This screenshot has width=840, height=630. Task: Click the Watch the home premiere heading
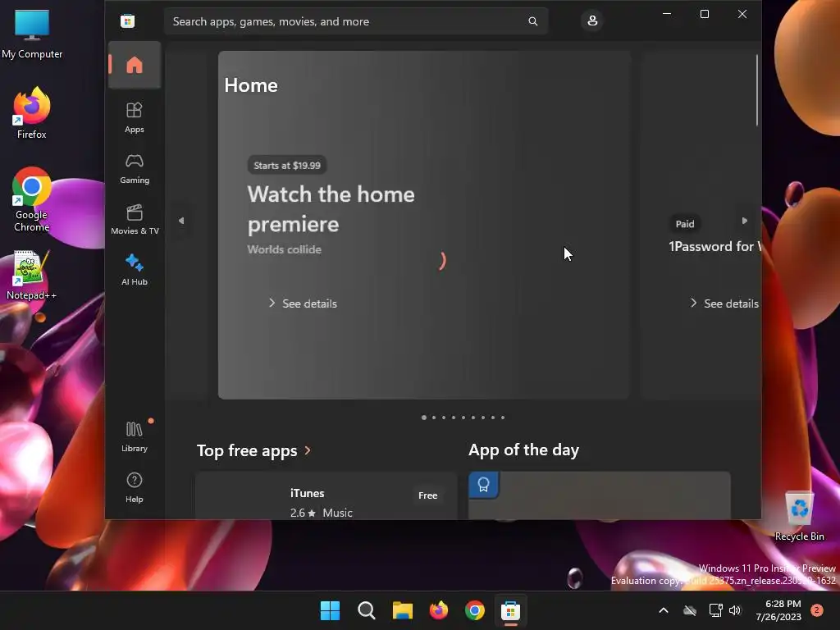[x=331, y=209]
